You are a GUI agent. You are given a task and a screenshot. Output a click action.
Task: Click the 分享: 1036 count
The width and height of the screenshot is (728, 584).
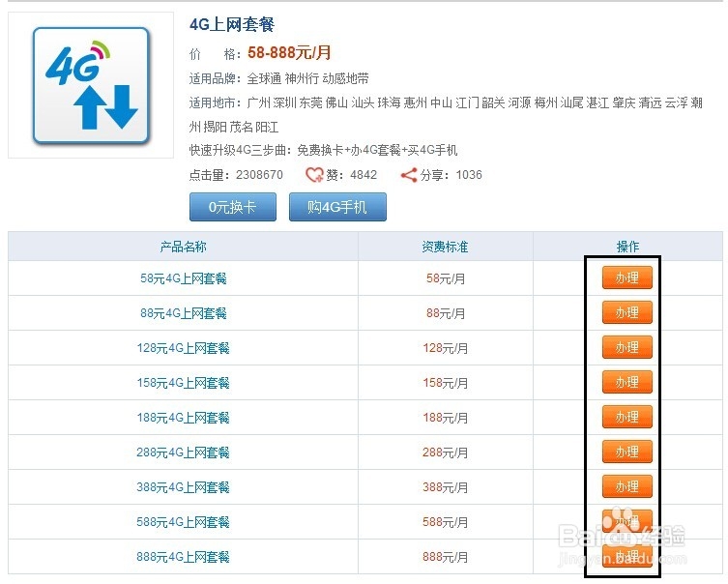point(451,175)
